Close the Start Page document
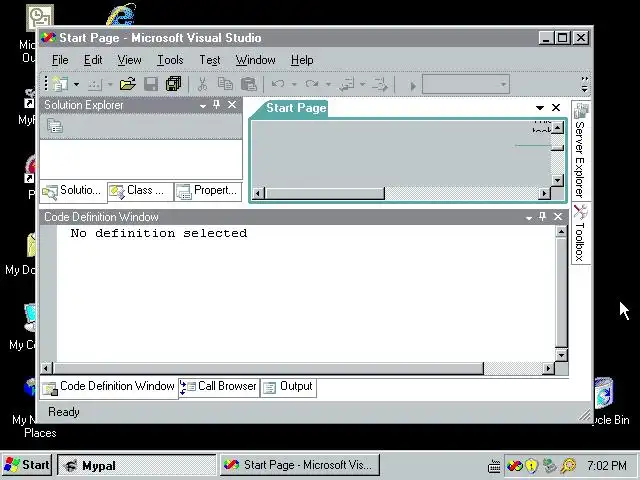This screenshot has height=480, width=640. (x=556, y=107)
